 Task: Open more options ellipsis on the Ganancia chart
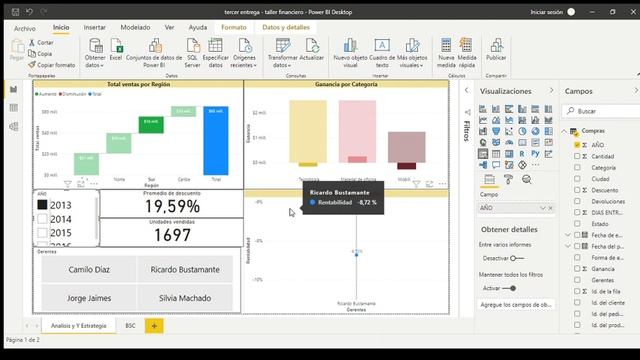point(442,184)
